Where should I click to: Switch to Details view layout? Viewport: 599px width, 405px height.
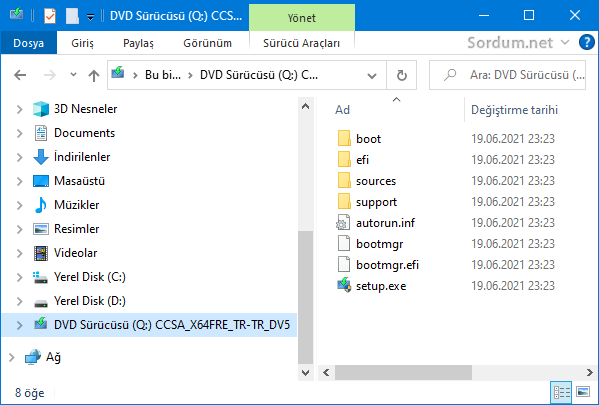coord(562,392)
